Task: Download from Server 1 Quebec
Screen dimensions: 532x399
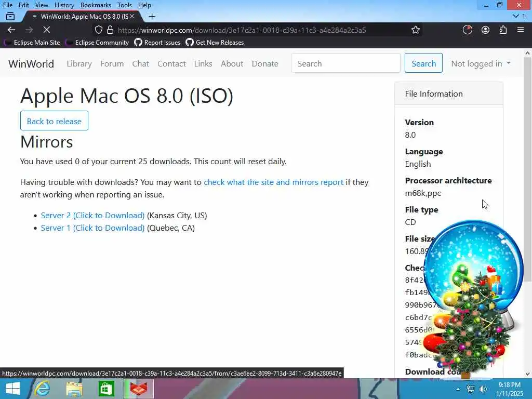Action: [92, 228]
